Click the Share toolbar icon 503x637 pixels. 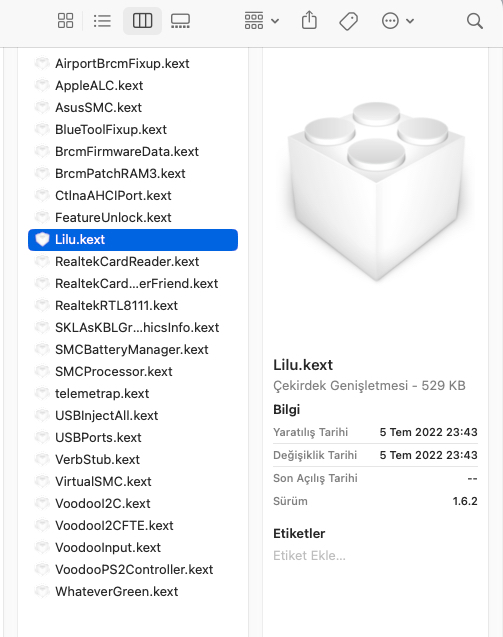[309, 20]
